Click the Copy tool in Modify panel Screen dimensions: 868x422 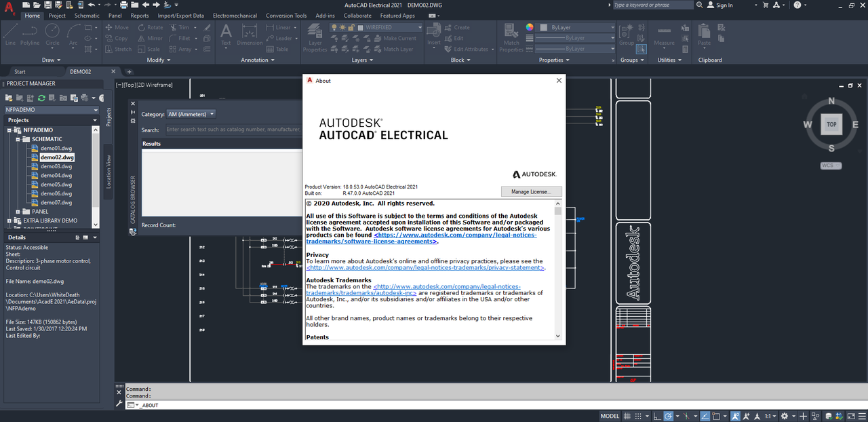pyautogui.click(x=116, y=39)
